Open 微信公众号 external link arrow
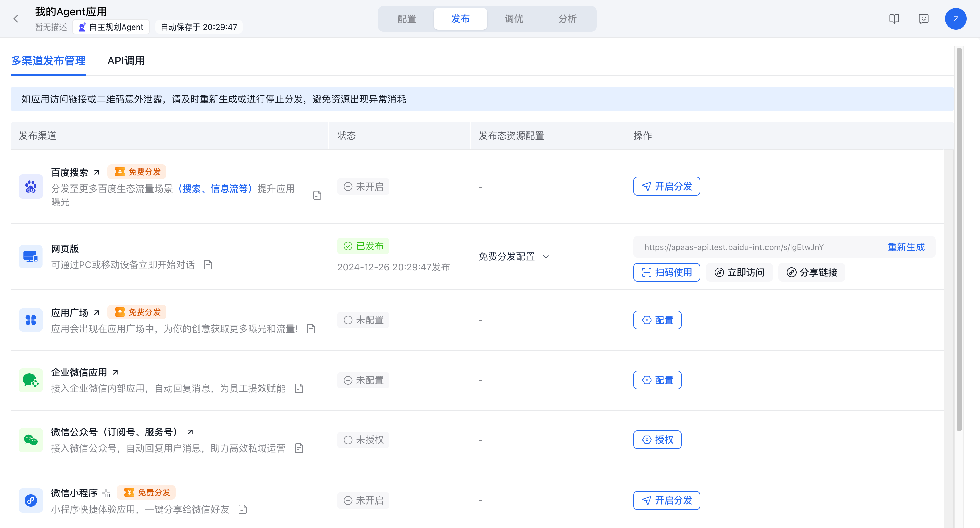 coord(190,432)
